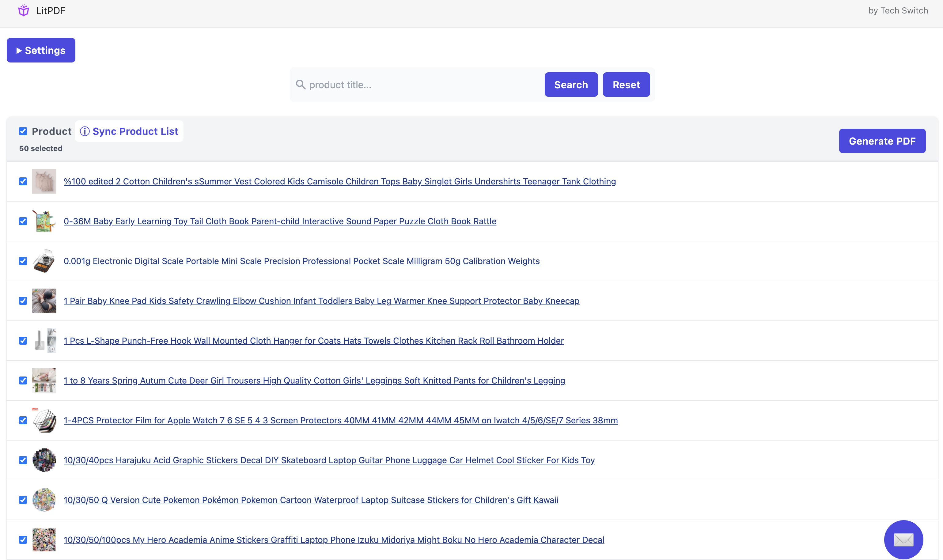The height and width of the screenshot is (560, 943).
Task: Click the My Hero Academia stickers thumbnail
Action: [x=44, y=539]
